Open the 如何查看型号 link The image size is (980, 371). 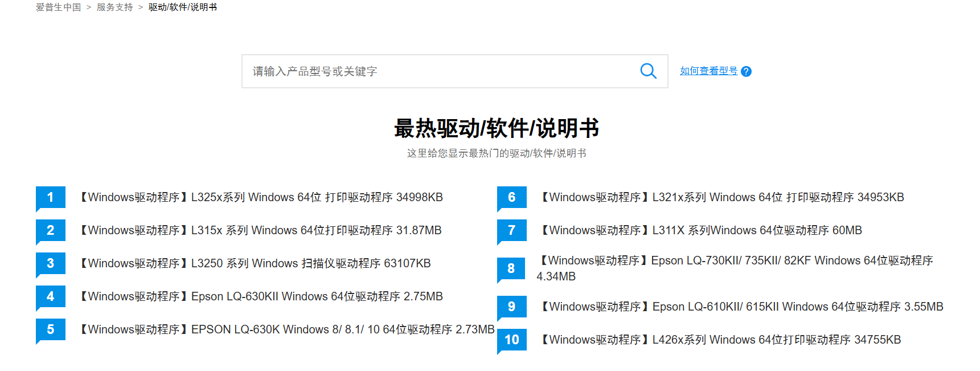click(708, 71)
